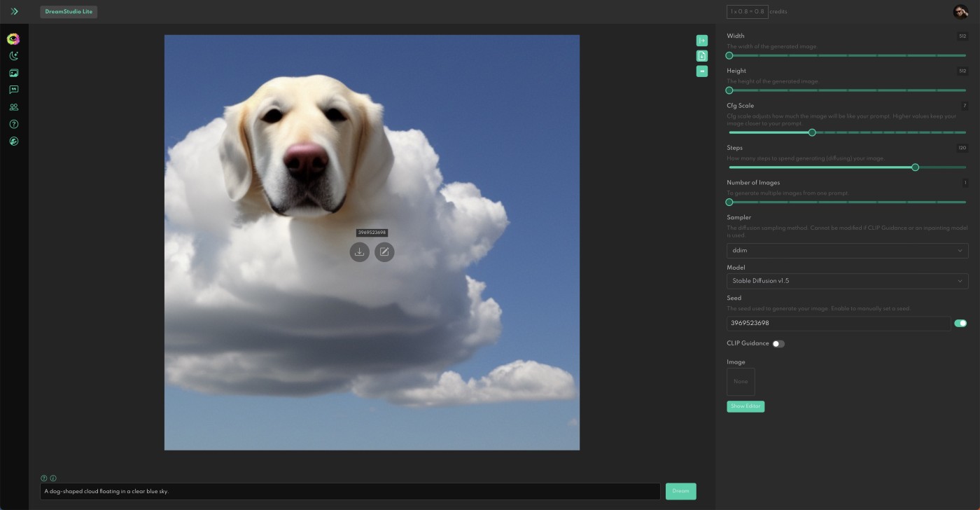980x510 pixels.
Task: Click the question mark above prompt
Action: click(x=44, y=478)
